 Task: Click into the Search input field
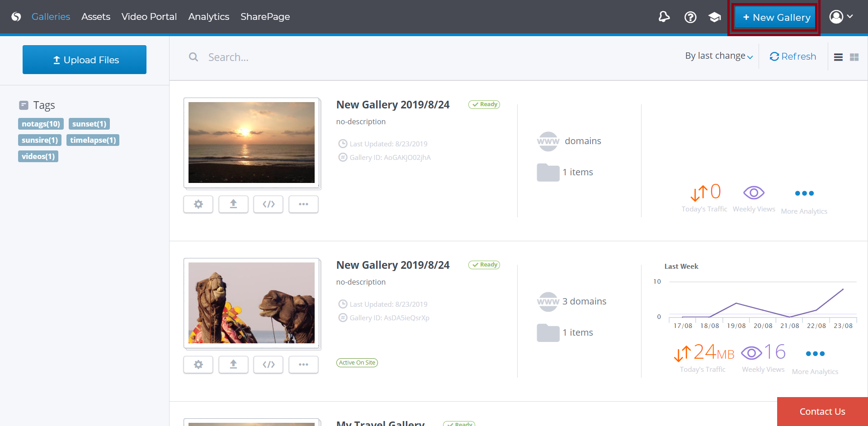tap(316, 57)
